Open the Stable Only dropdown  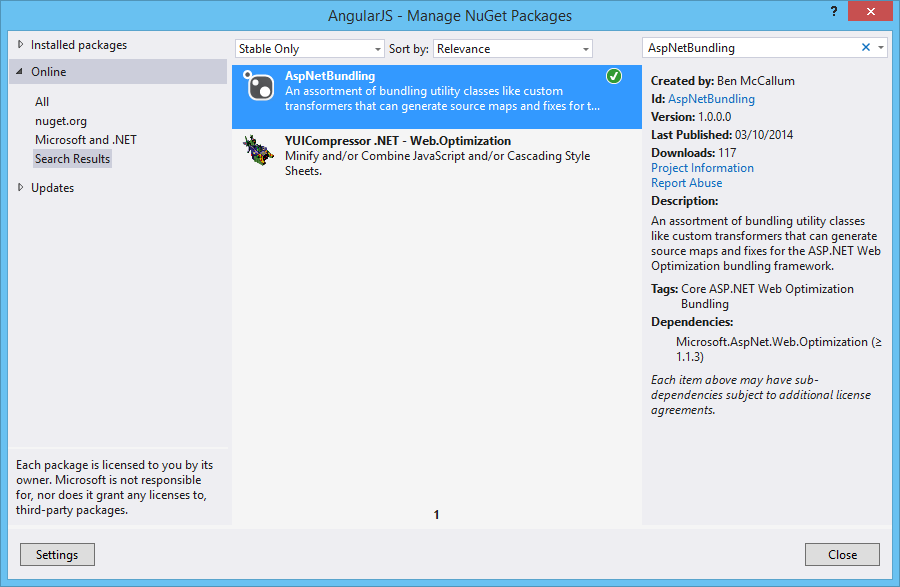(x=309, y=49)
